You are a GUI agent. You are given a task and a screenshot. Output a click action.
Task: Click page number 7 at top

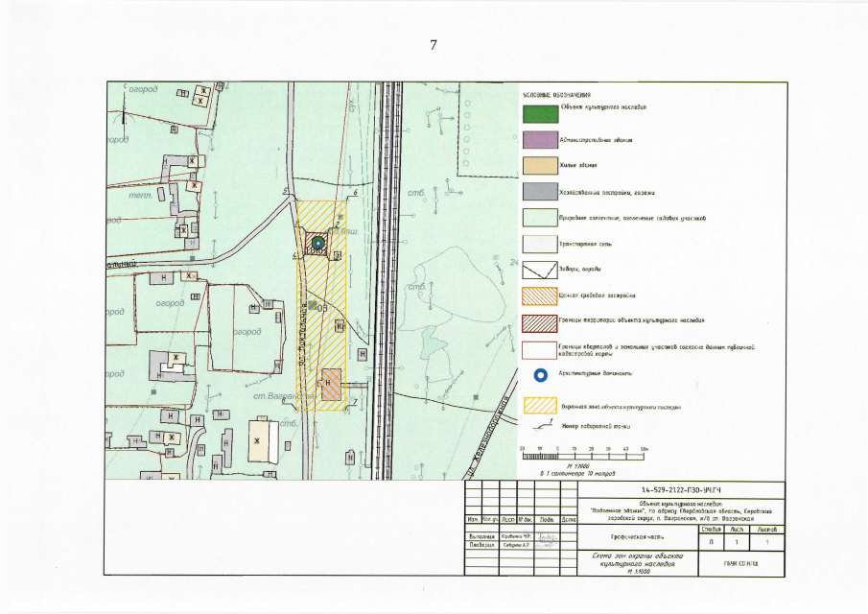pyautogui.click(x=434, y=45)
